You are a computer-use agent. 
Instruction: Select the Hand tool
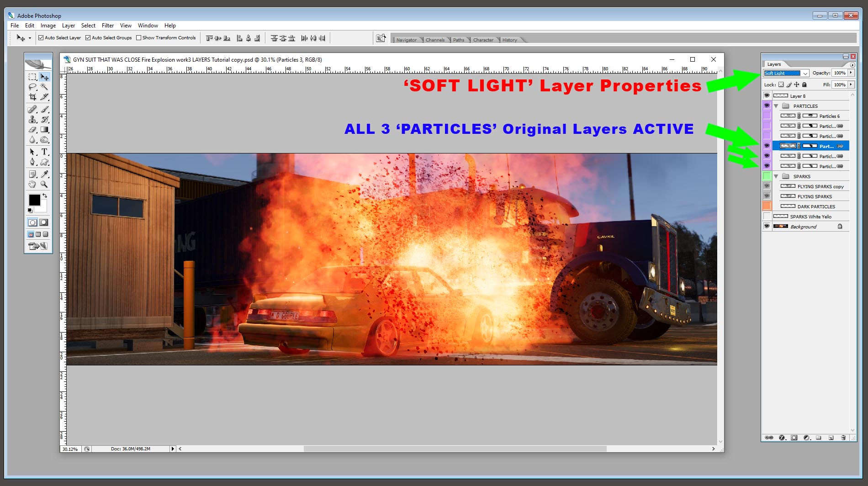pyautogui.click(x=32, y=184)
